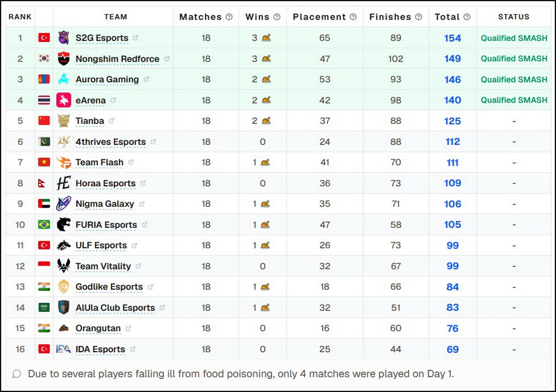Click the comment bubble icon in footnote
The height and width of the screenshot is (392, 556).
[x=17, y=374]
